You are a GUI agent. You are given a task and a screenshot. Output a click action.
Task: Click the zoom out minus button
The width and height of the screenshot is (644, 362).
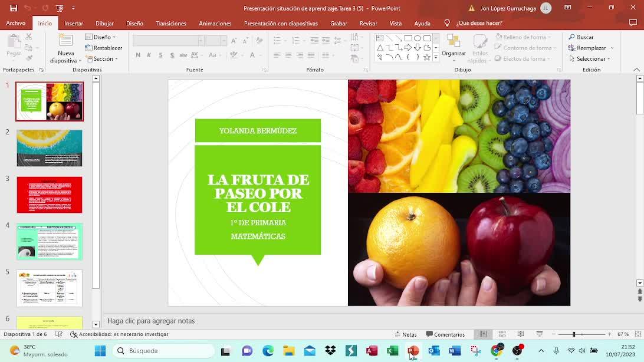(x=554, y=334)
